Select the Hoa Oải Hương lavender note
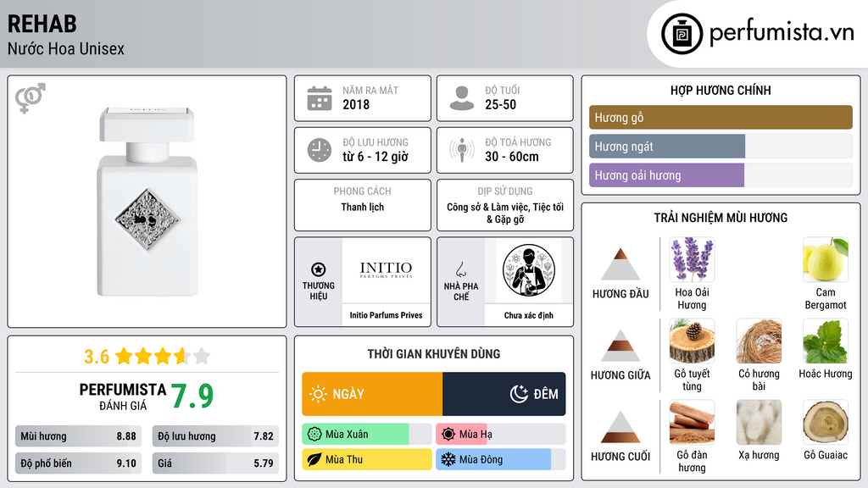The height and width of the screenshot is (488, 868). coord(692,259)
